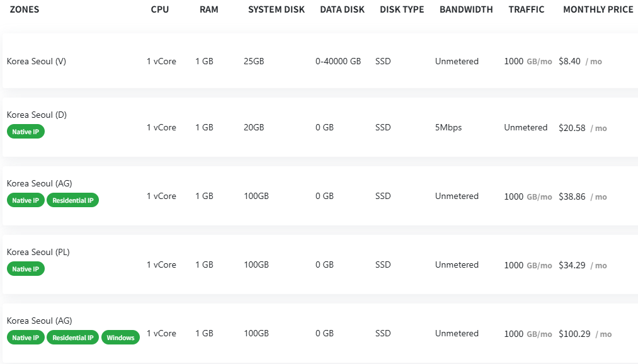638x364 pixels.
Task: Click Native IP badge under Korea Seoul (PL)
Action: (x=26, y=269)
